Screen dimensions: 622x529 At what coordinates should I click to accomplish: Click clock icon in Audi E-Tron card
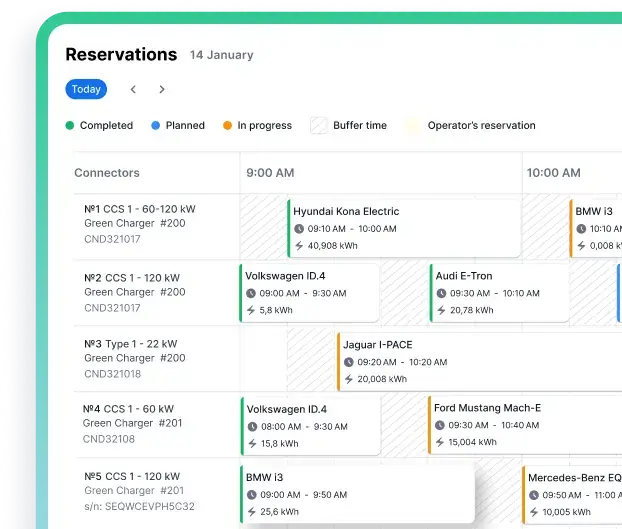441,293
